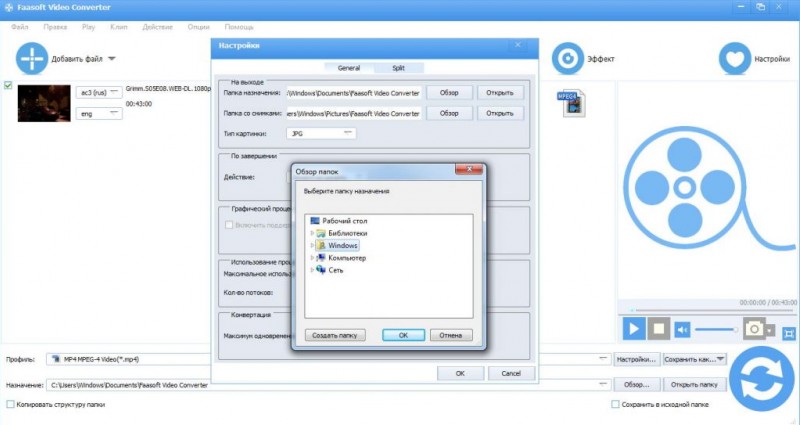800x425 pixels.
Task: Toggle Копировать структуру папки checkbox
Action: 10,404
